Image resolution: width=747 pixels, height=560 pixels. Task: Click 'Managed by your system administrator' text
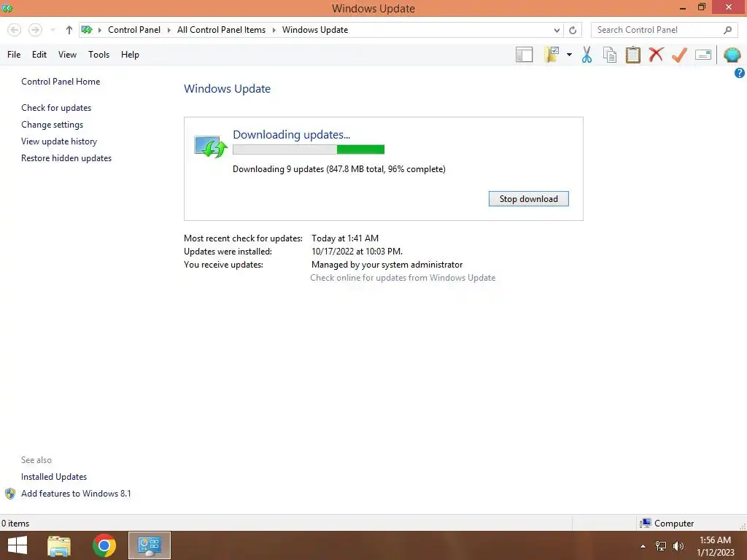pyautogui.click(x=387, y=264)
